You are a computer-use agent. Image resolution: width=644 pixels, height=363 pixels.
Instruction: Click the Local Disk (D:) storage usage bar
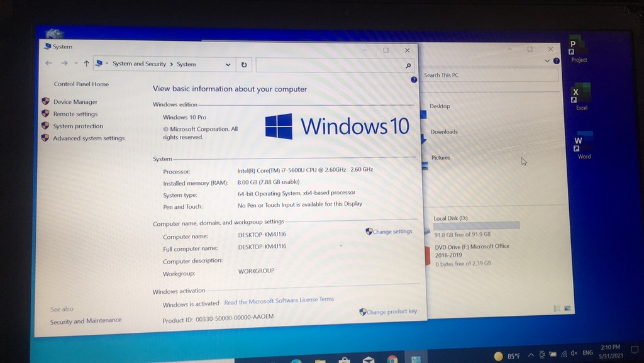point(477,225)
